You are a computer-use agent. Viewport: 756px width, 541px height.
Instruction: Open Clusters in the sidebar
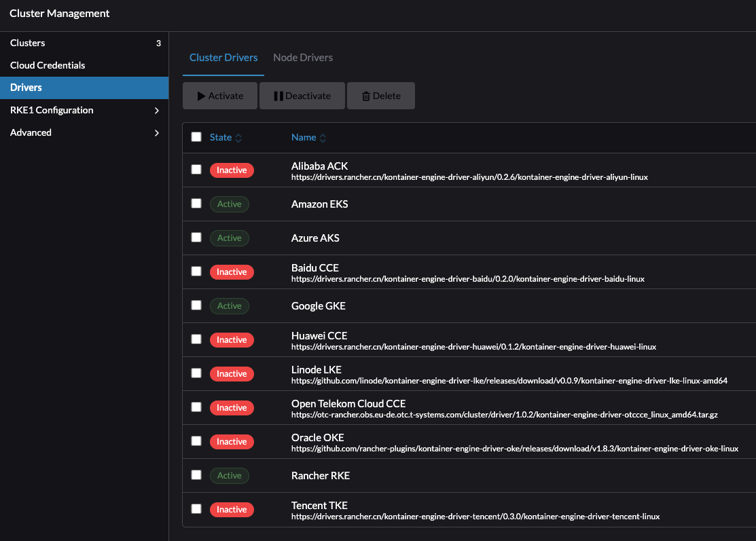click(84, 43)
